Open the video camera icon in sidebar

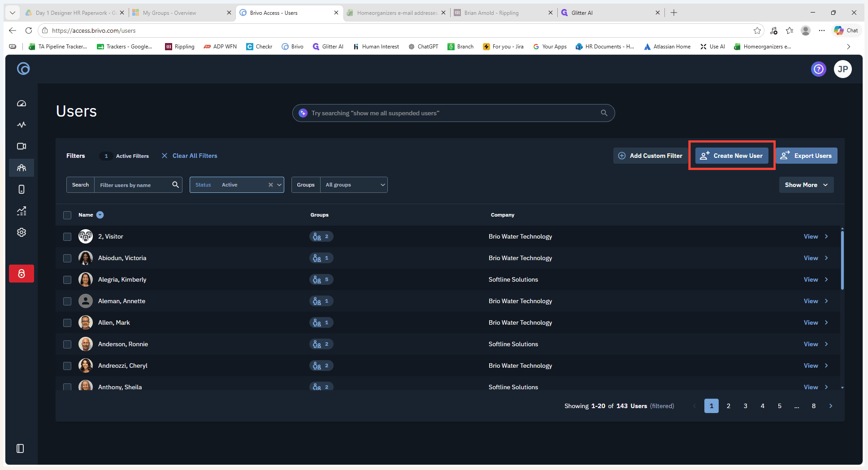(x=22, y=146)
